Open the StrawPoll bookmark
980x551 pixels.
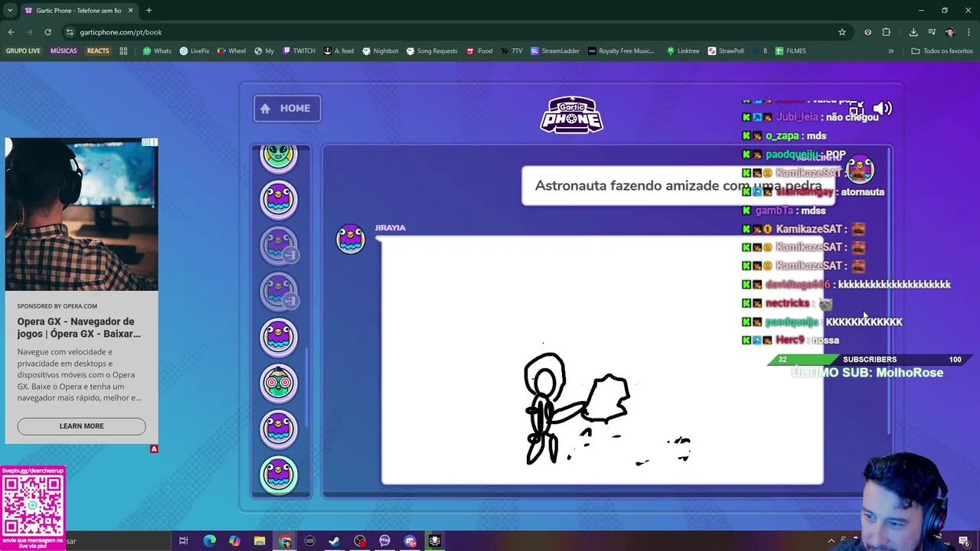click(x=726, y=51)
